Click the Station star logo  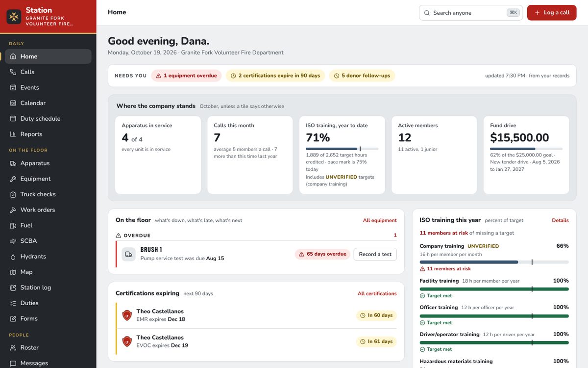[x=14, y=17]
